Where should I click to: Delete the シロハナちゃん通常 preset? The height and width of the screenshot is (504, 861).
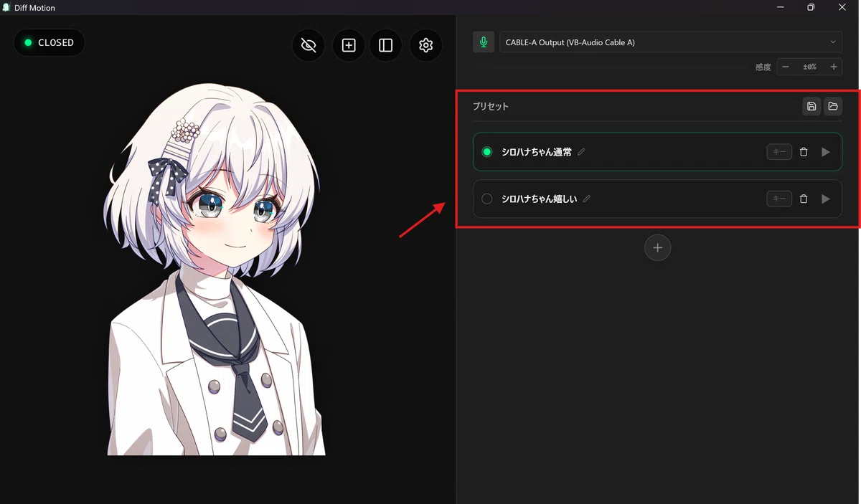804,152
